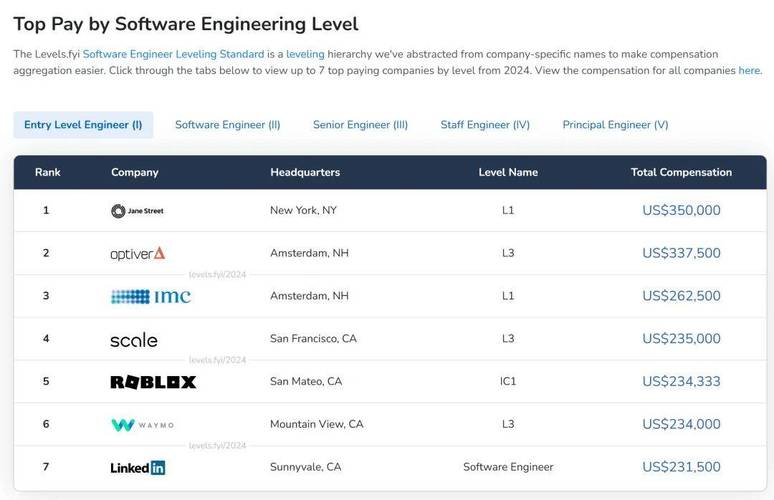Select the Entry Level Engineer (I) tab
The width and height of the screenshot is (774, 500).
coord(83,125)
